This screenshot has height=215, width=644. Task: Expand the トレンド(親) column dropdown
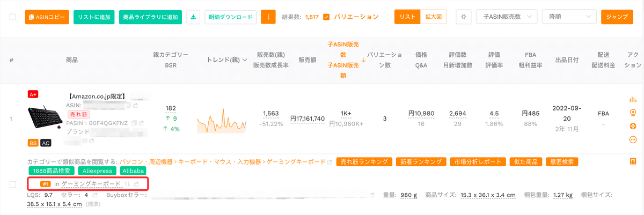[245, 60]
